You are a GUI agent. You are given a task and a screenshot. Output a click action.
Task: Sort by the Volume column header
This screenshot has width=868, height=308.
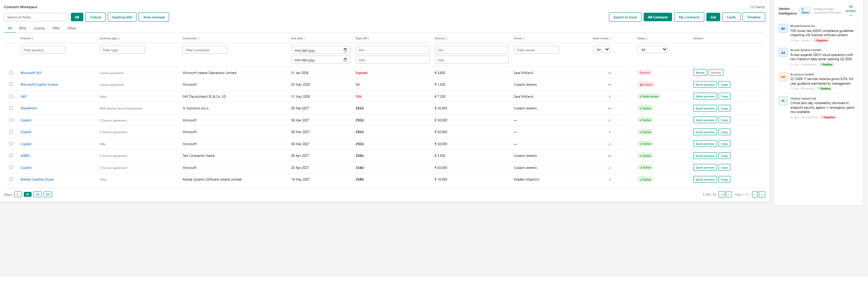441,38
